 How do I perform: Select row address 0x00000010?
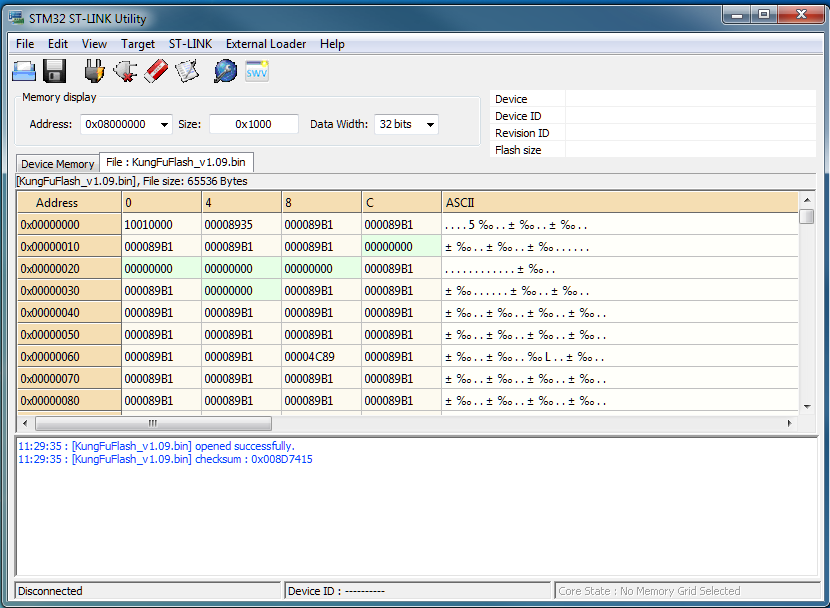(x=69, y=247)
